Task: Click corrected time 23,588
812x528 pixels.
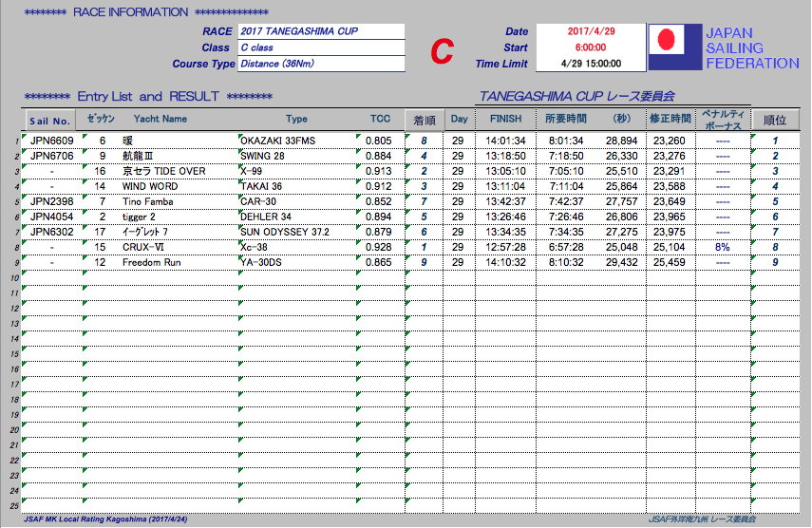Action: coord(670,186)
